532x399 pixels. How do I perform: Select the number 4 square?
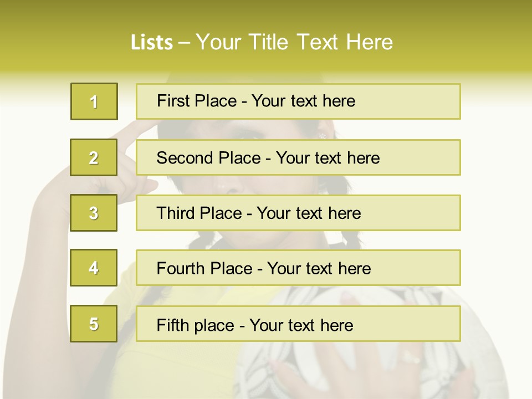point(94,268)
